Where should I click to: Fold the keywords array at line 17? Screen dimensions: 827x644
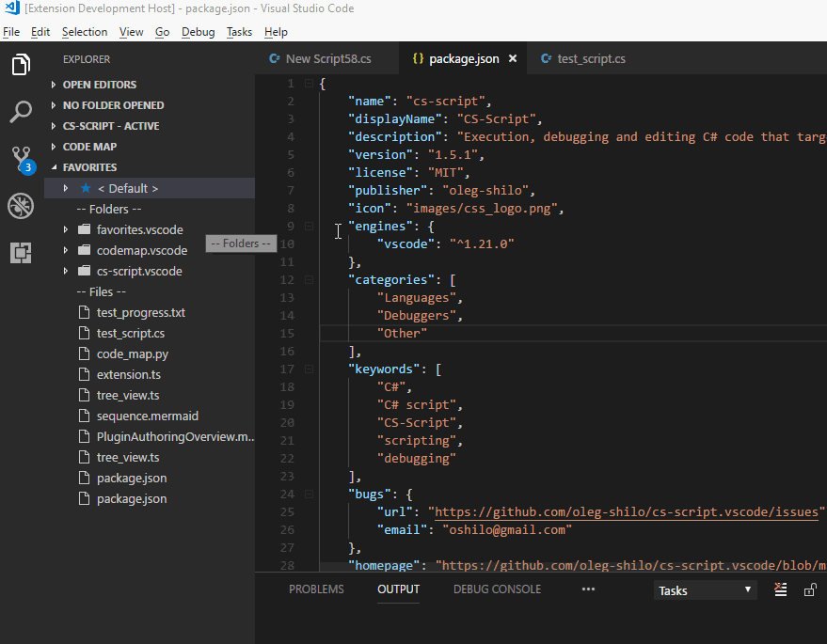pyautogui.click(x=310, y=369)
